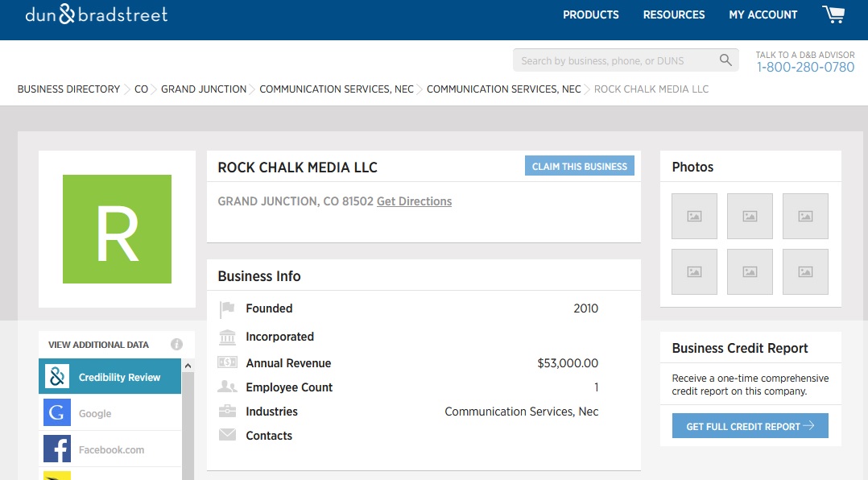This screenshot has height=480, width=868.
Task: Click the dun & bradstreet logo
Action: click(95, 14)
